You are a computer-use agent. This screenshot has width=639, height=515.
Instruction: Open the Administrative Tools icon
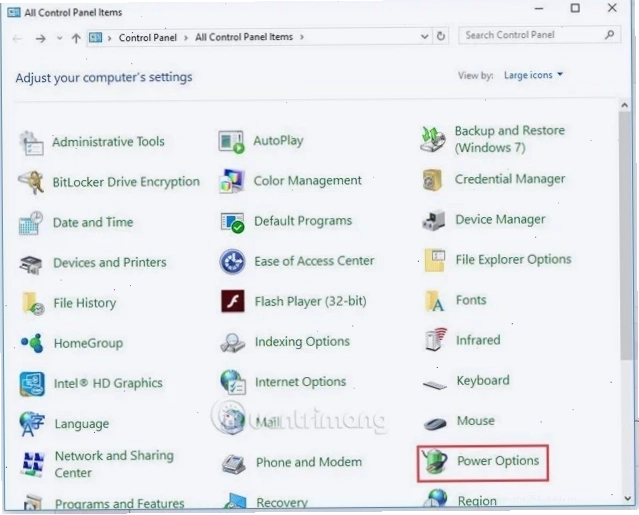click(x=31, y=143)
